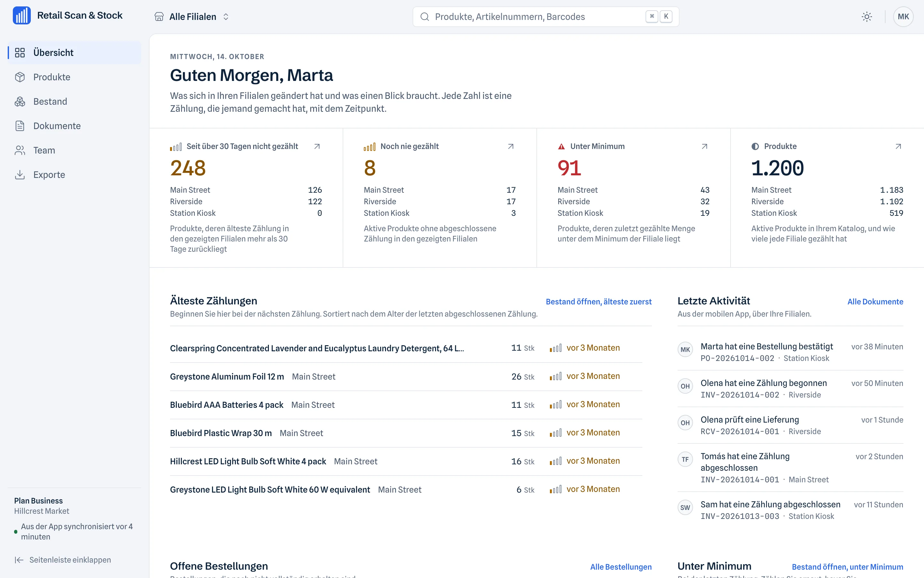
Task: Open the Bluebird AAA Batteries 4 pack row
Action: tap(406, 405)
